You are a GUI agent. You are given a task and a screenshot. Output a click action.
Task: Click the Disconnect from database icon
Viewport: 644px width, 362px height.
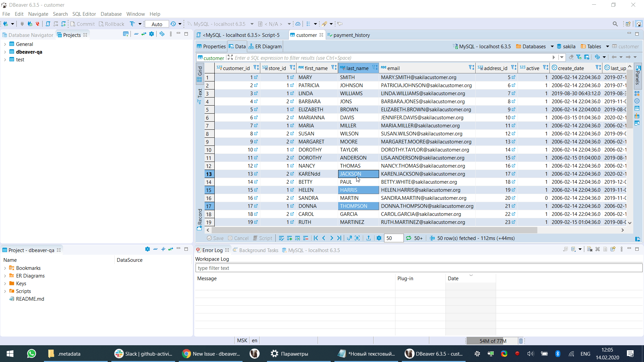(x=38, y=24)
